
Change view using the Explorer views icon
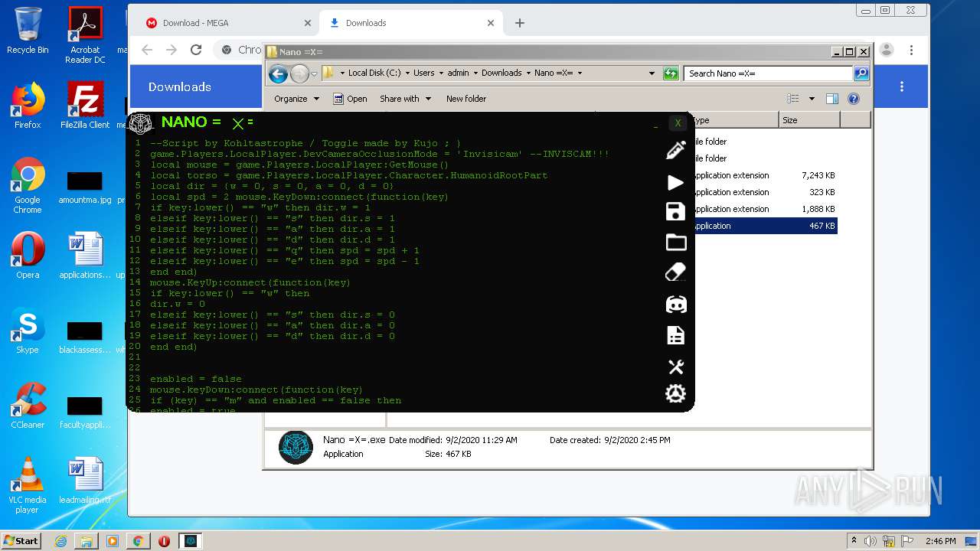click(793, 99)
